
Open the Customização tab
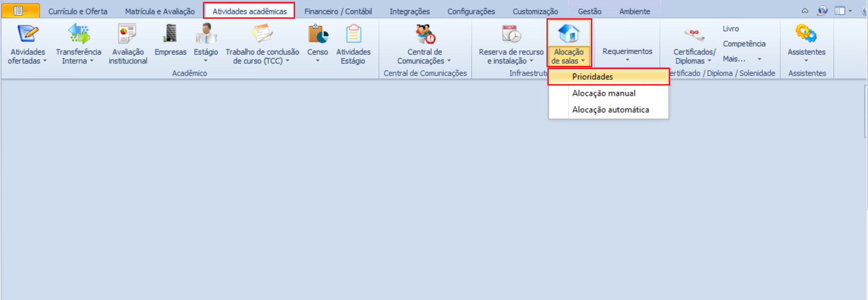click(x=535, y=11)
